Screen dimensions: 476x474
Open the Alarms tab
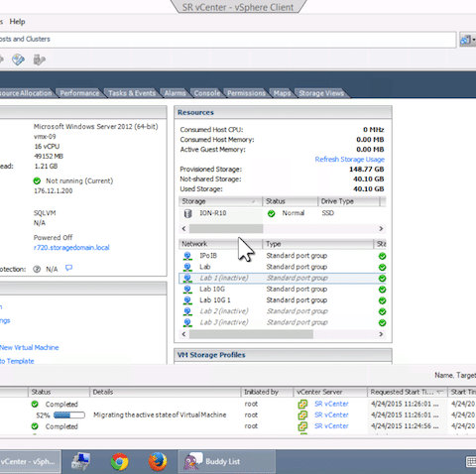[x=175, y=93]
